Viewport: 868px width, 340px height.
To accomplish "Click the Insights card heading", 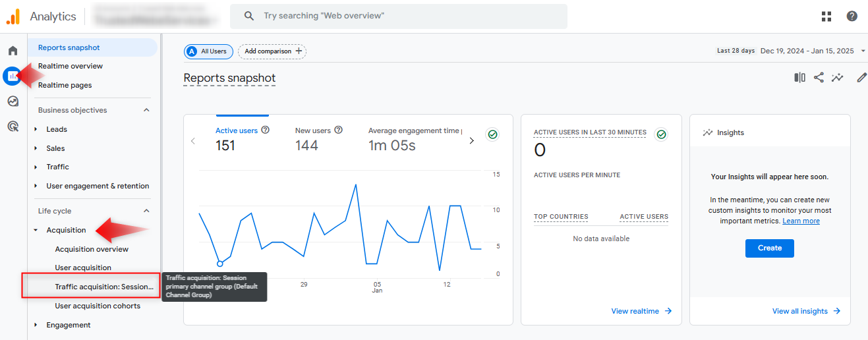I will [x=731, y=132].
